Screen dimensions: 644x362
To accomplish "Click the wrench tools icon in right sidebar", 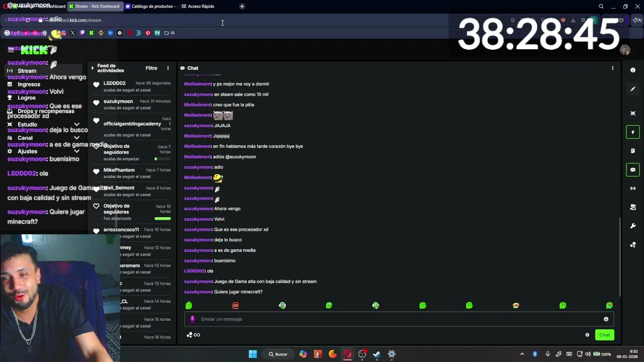I will 633,226.
